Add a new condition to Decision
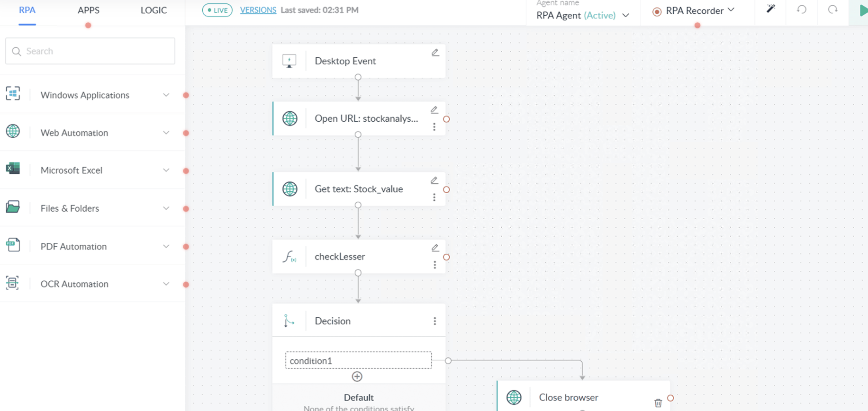 [357, 376]
